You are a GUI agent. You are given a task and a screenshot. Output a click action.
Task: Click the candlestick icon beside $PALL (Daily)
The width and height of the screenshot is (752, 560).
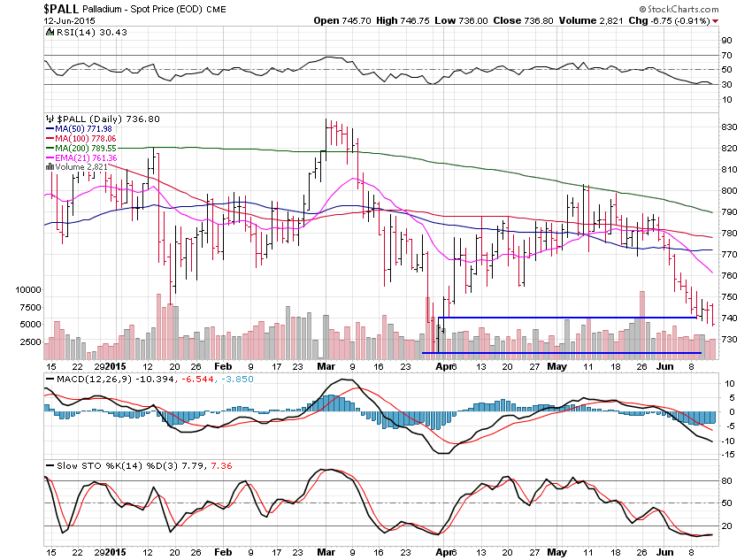pyautogui.click(x=50, y=119)
